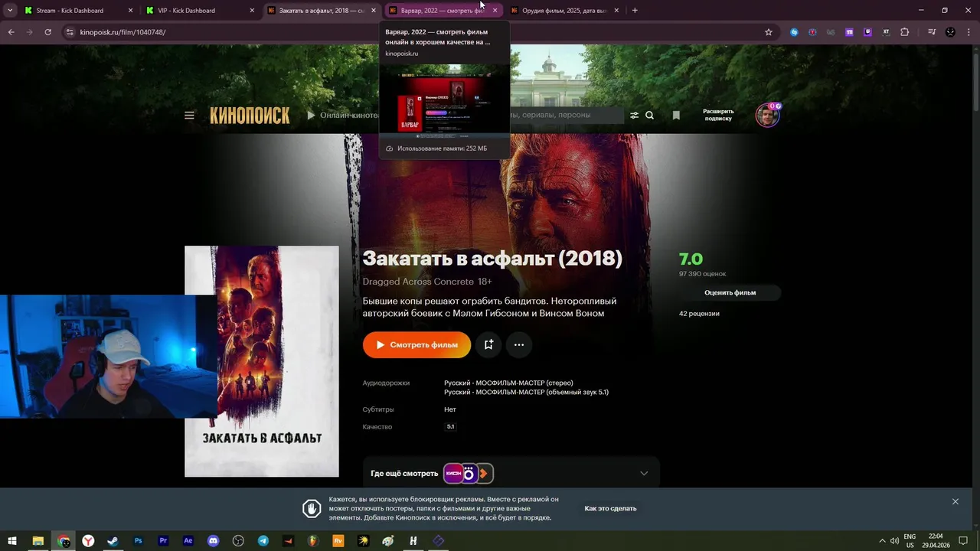
Task: Add the film to a folder
Action: [x=488, y=345]
